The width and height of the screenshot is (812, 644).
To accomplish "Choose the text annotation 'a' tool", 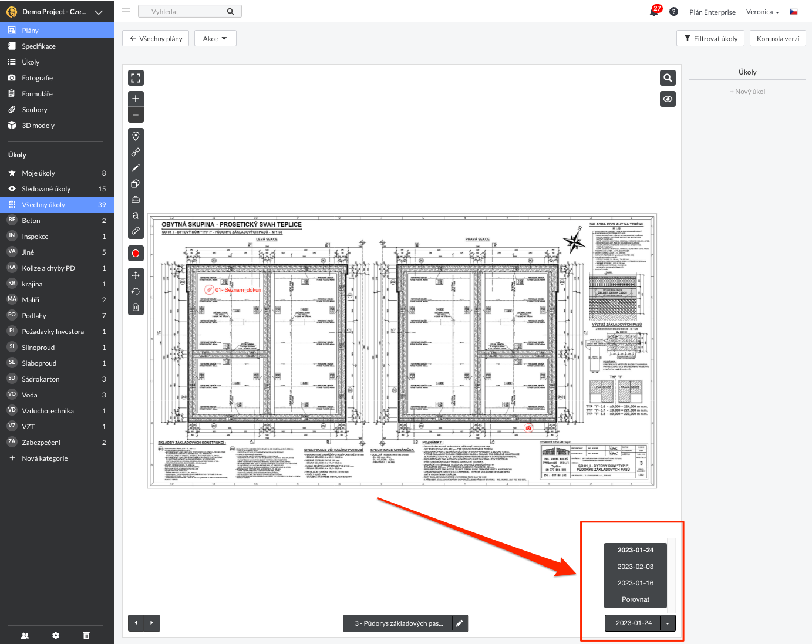I will coord(136,215).
